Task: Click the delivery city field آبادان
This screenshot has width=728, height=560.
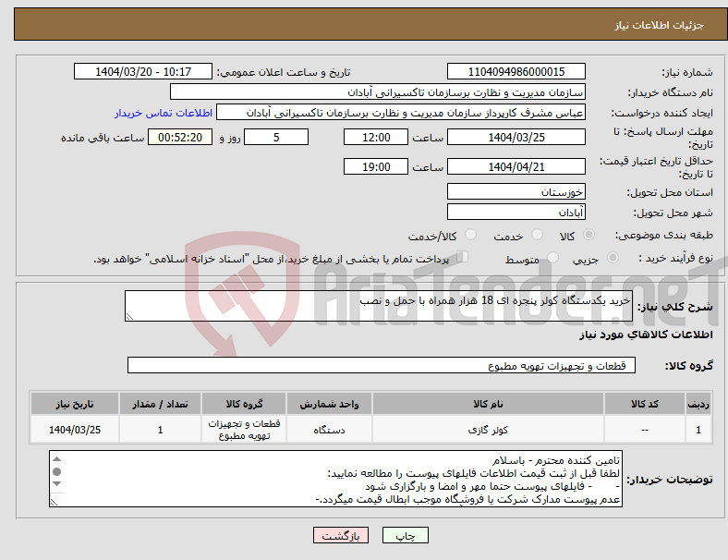Action: click(x=516, y=212)
